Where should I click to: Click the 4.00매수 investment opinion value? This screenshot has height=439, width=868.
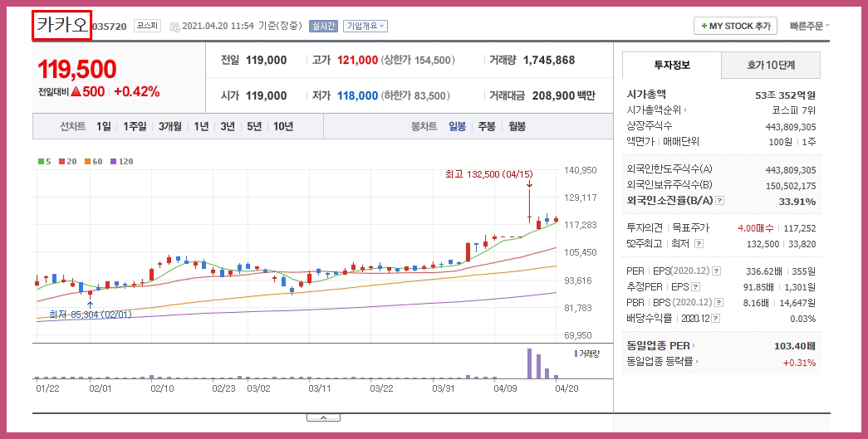[x=756, y=227]
